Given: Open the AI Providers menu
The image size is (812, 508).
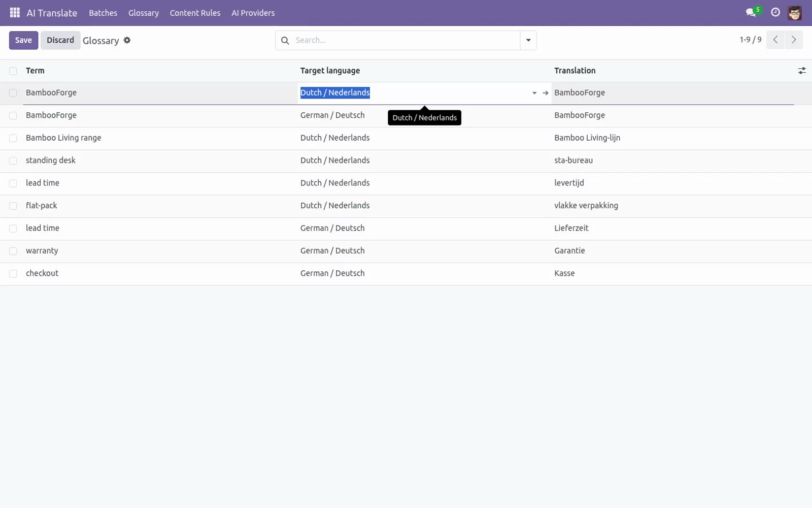Looking at the screenshot, I should point(253,13).
